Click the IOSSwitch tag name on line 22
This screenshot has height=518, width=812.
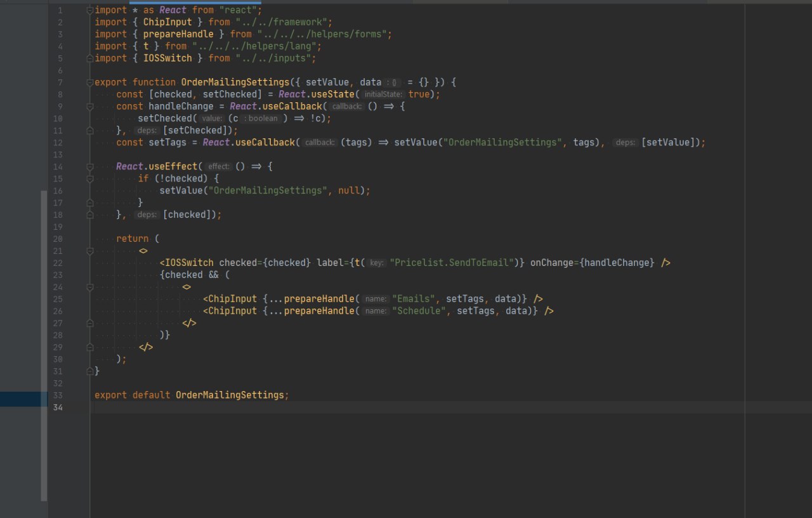coord(189,263)
